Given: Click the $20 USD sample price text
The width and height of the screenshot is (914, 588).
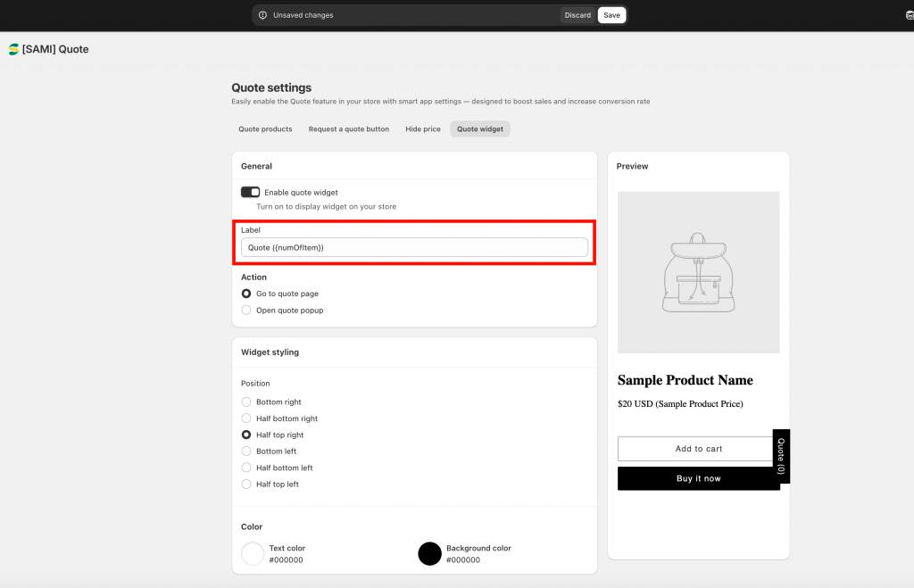Looking at the screenshot, I should click(680, 404).
